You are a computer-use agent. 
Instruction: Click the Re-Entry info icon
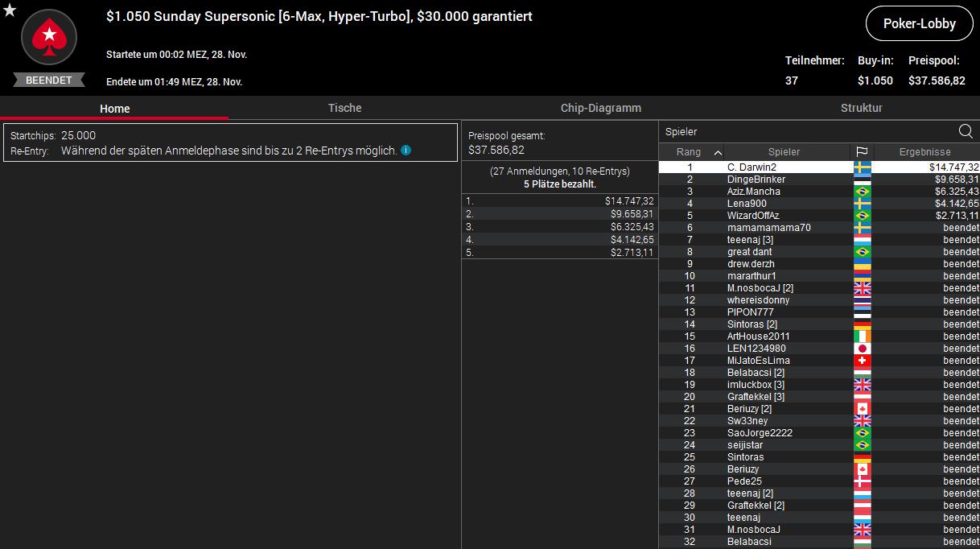click(x=406, y=151)
